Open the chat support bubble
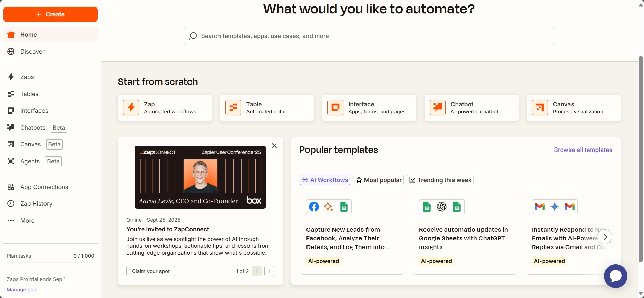Screen dimensions: 644x298 click(616, 276)
